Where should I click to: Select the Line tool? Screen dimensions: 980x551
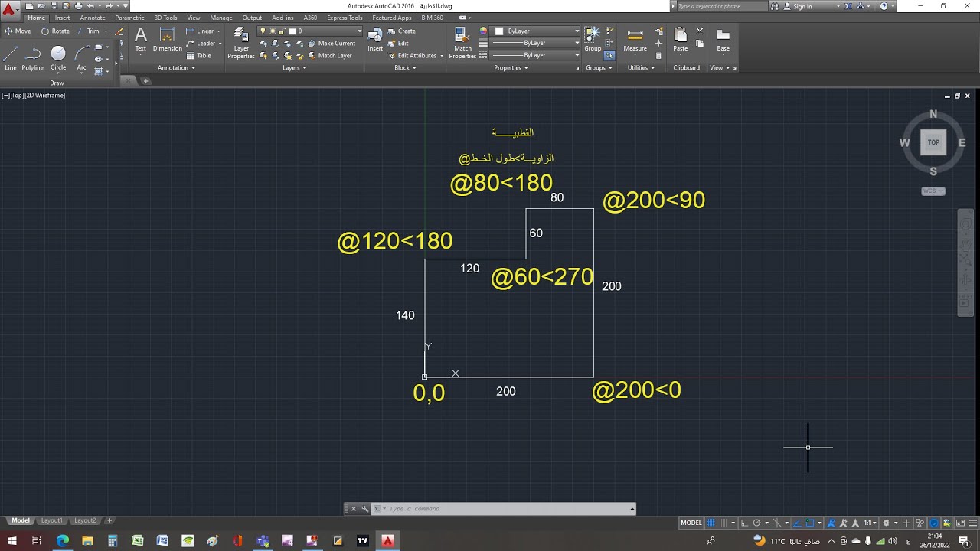pyautogui.click(x=11, y=58)
